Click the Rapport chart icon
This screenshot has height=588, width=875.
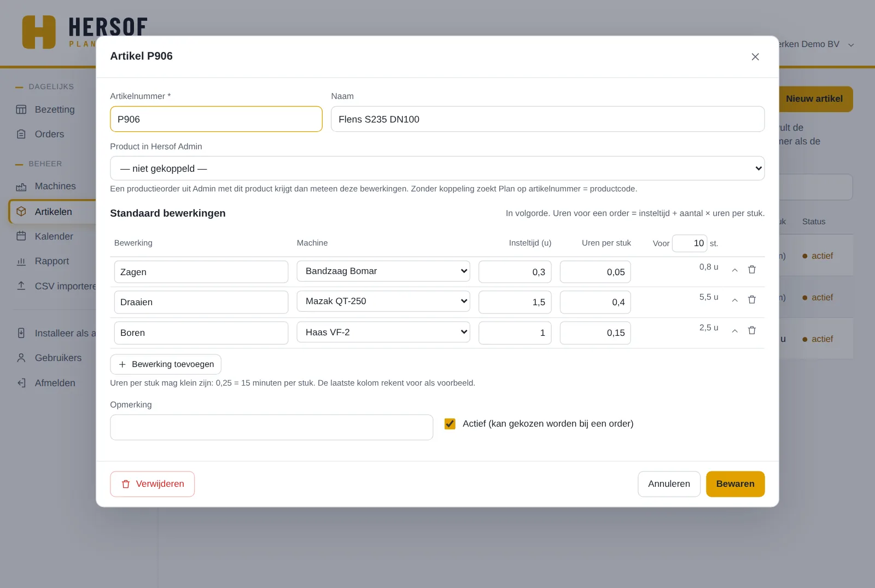pyautogui.click(x=21, y=261)
